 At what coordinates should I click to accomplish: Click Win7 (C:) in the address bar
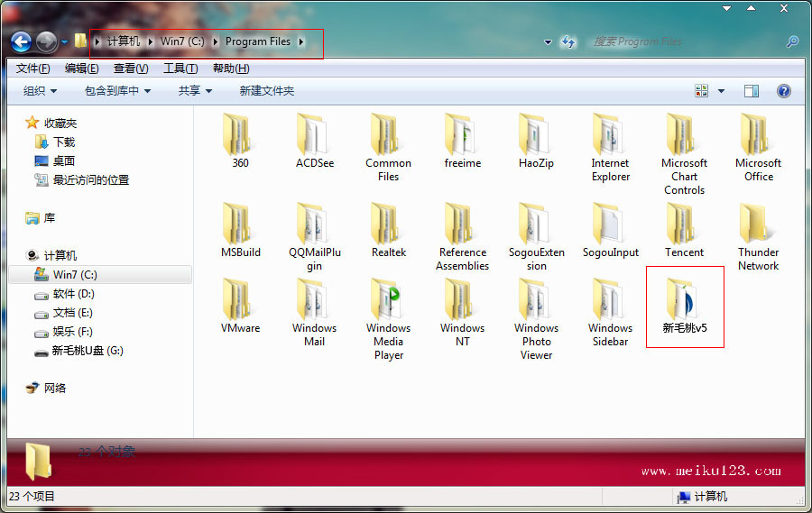tap(182, 41)
